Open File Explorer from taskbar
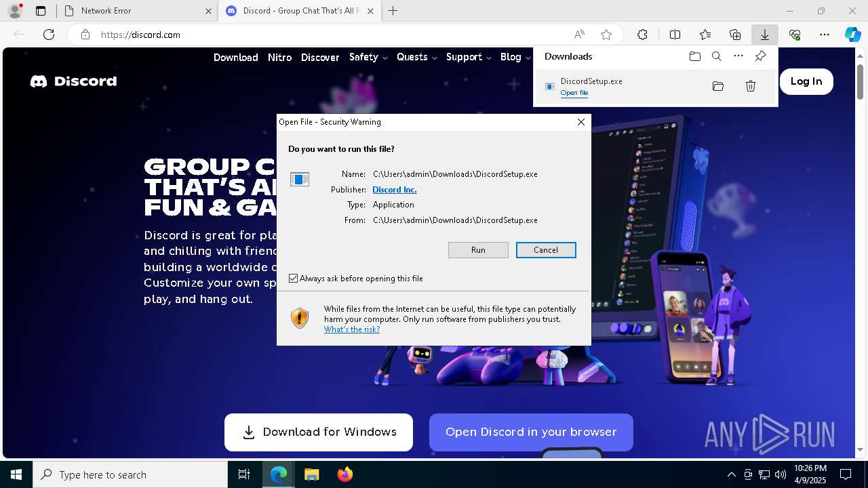868x488 pixels. click(311, 474)
